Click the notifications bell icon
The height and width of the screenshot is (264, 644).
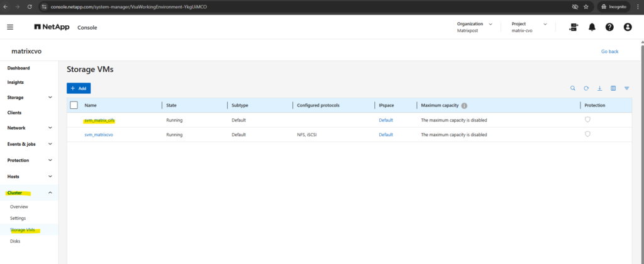592,27
